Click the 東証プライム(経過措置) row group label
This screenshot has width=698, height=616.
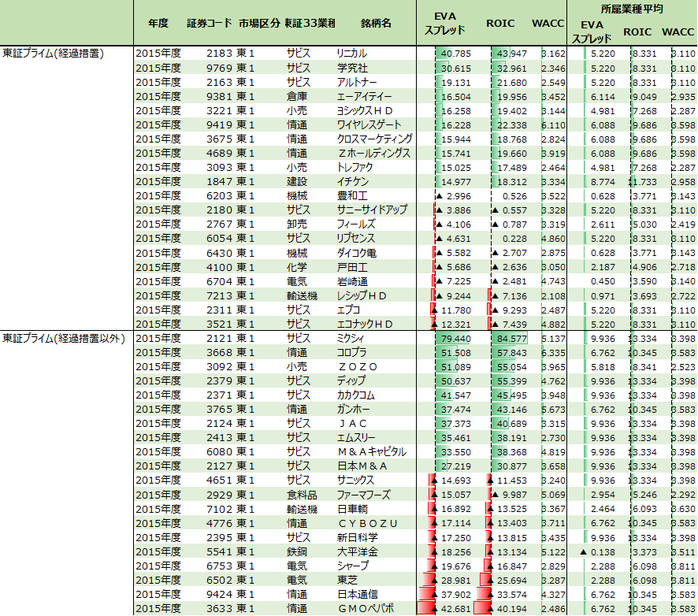(54, 53)
